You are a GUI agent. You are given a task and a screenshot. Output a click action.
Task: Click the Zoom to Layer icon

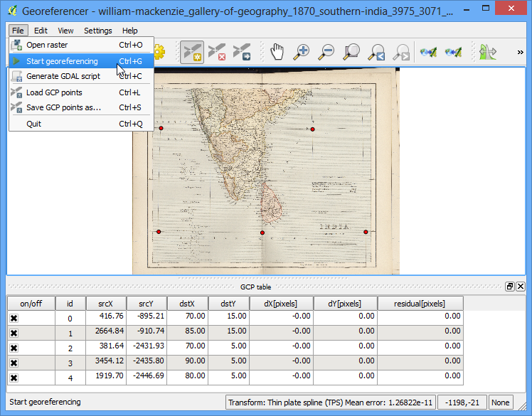351,52
